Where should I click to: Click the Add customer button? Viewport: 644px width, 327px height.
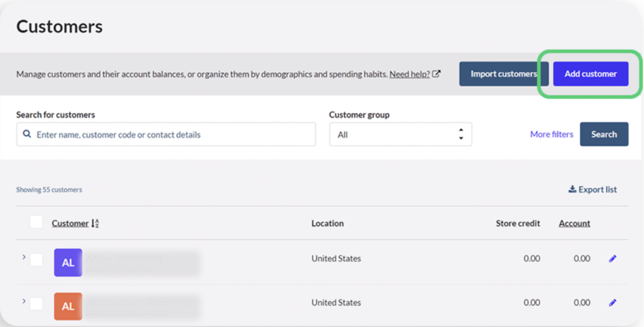[591, 74]
